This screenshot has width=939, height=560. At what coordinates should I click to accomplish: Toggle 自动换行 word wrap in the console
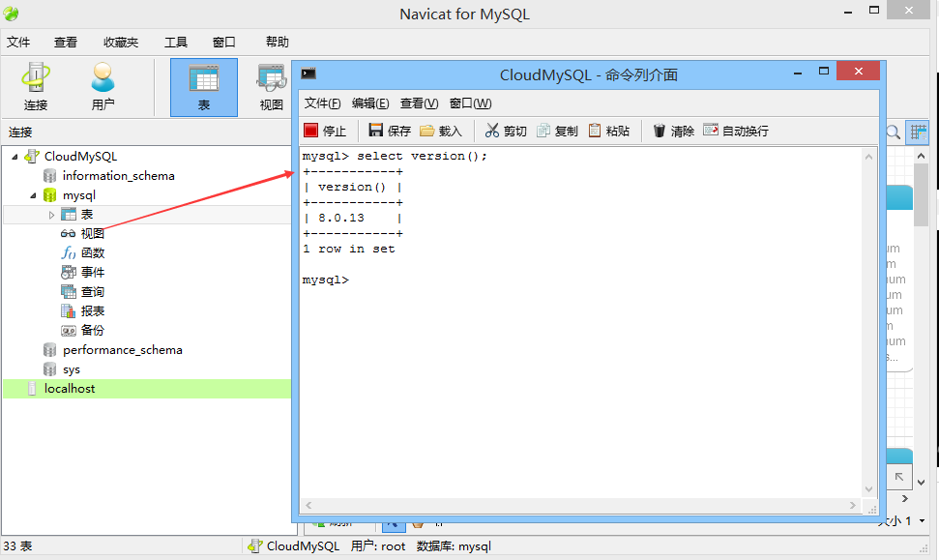[736, 131]
